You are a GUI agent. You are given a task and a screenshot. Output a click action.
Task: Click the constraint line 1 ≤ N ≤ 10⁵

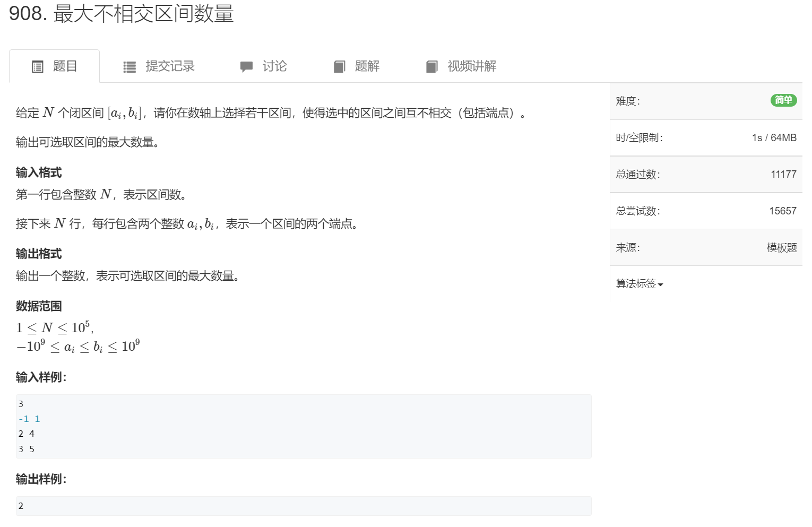click(55, 327)
